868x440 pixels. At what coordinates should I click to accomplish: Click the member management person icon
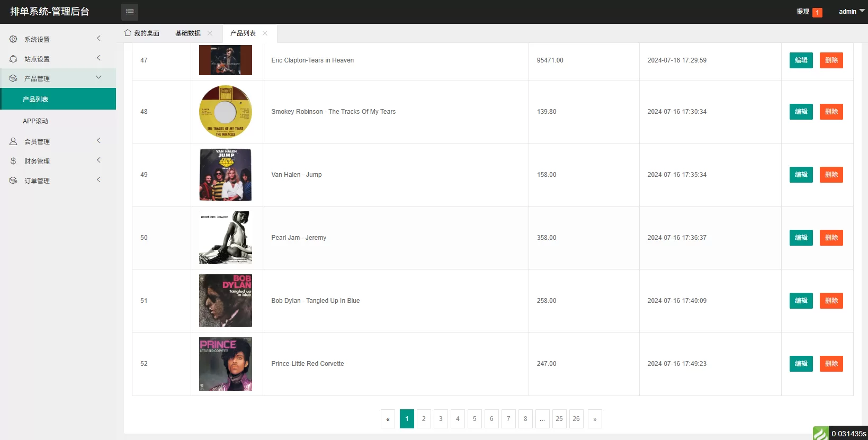click(13, 141)
